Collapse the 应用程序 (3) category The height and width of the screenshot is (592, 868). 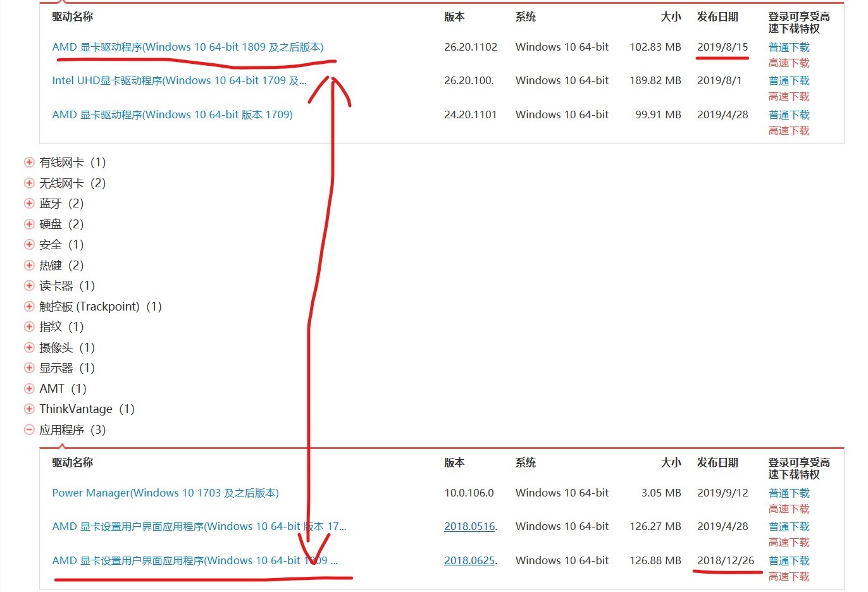point(29,430)
